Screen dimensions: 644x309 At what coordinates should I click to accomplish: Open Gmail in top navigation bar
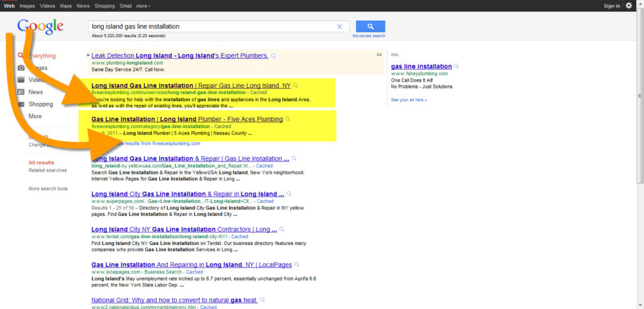coord(126,6)
